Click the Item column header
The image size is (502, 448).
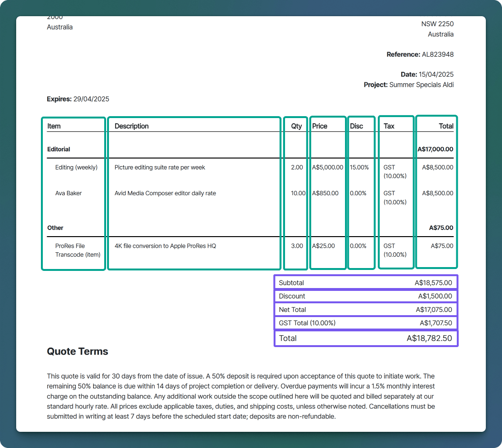(54, 126)
